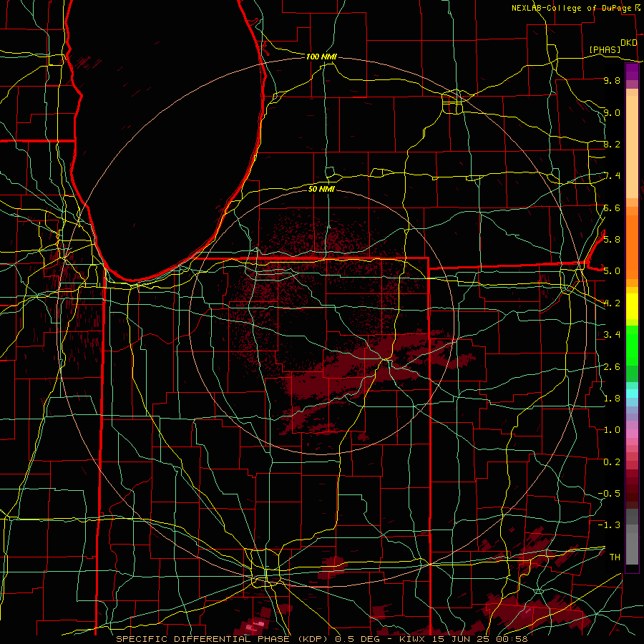
Task: Click the [PHAS] units label
Action: coord(605,49)
